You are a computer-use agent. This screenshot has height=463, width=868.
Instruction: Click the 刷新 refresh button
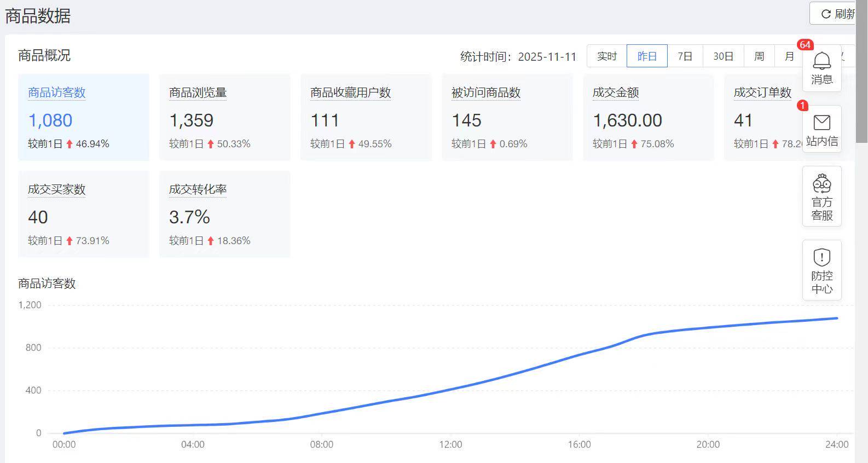[834, 14]
